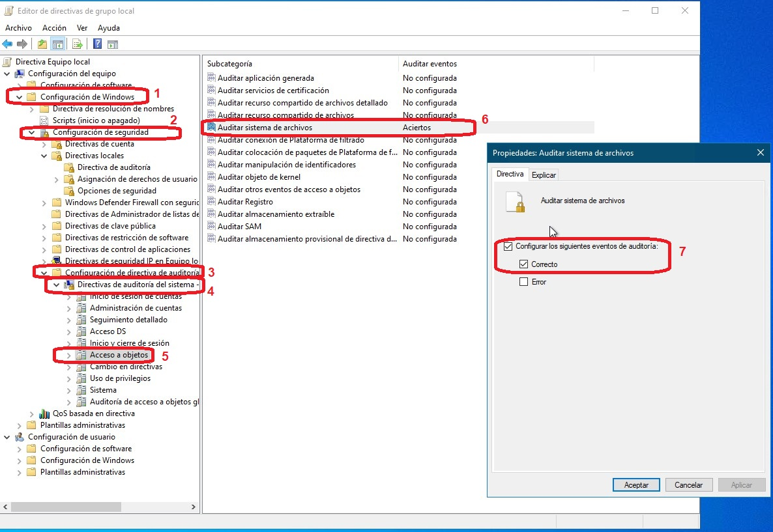Click the blue Back arrow in toolbar
The height and width of the screenshot is (532, 773).
pos(7,44)
